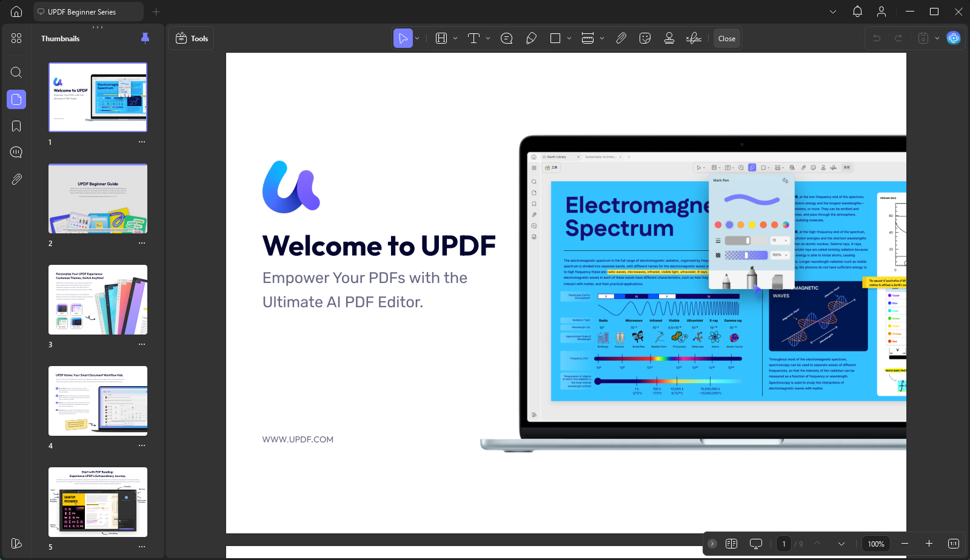Pin the Thumbnails panel
The image size is (970, 560).
pos(145,38)
